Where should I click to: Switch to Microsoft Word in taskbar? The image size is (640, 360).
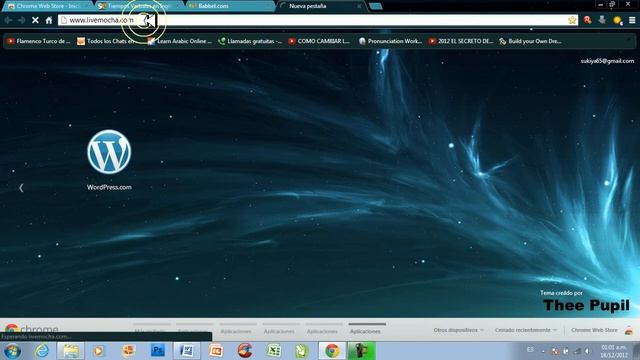click(187, 351)
